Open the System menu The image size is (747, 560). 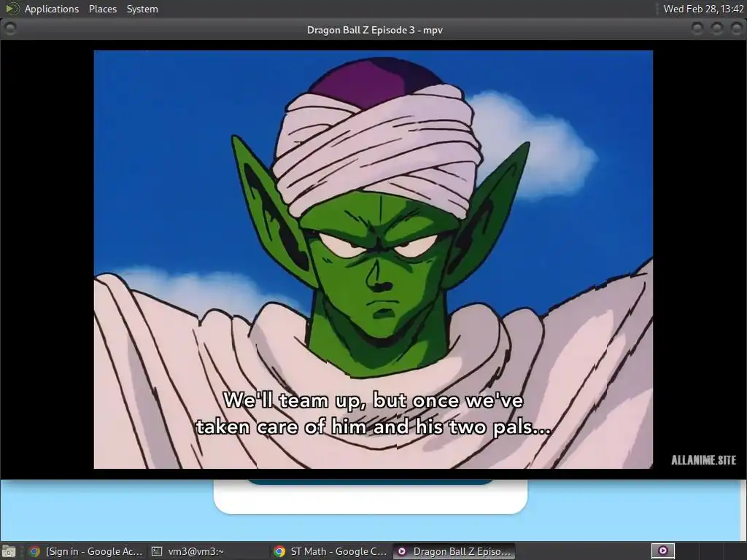pyautogui.click(x=142, y=9)
